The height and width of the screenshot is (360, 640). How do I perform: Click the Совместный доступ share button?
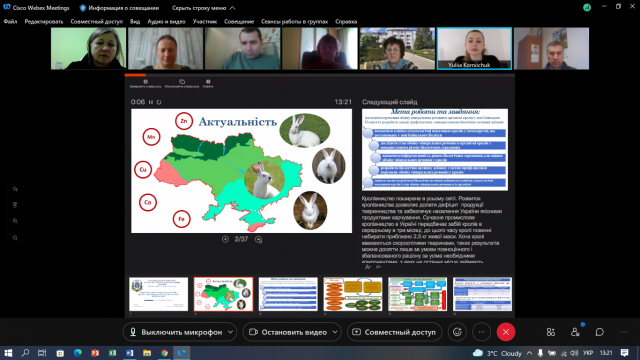tap(395, 332)
